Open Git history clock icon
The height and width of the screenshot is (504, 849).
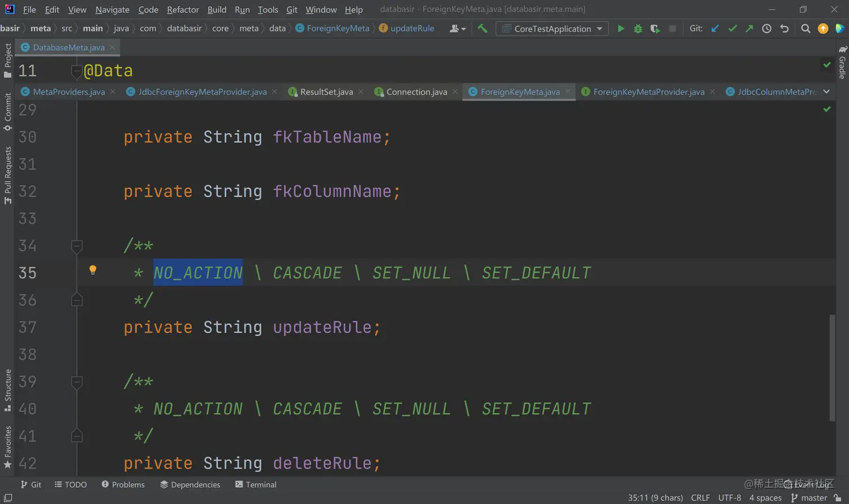[x=766, y=28]
